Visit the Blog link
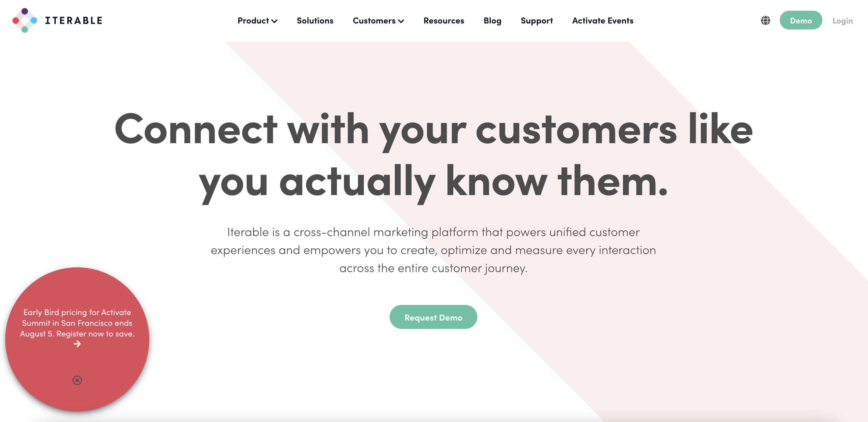The image size is (868, 422). (x=492, y=21)
